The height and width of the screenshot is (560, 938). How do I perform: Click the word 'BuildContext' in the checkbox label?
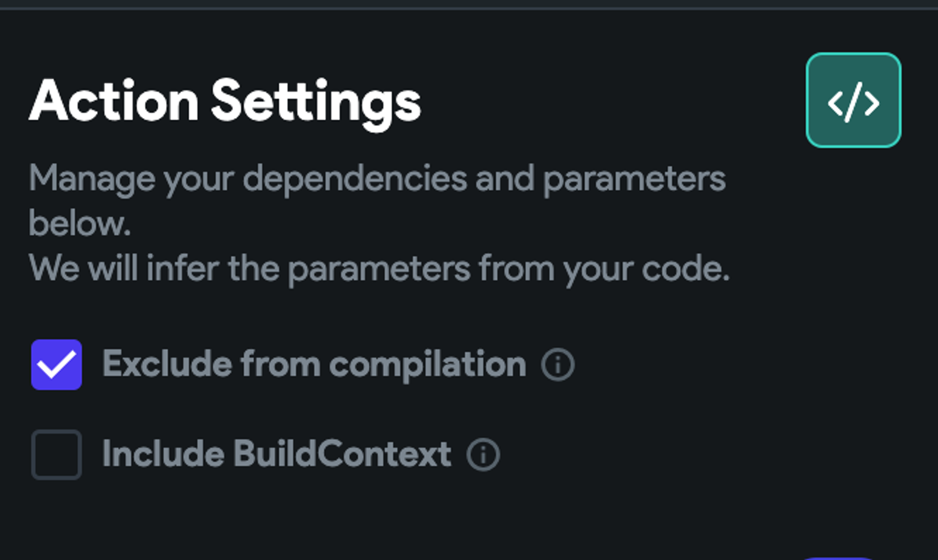(x=342, y=454)
